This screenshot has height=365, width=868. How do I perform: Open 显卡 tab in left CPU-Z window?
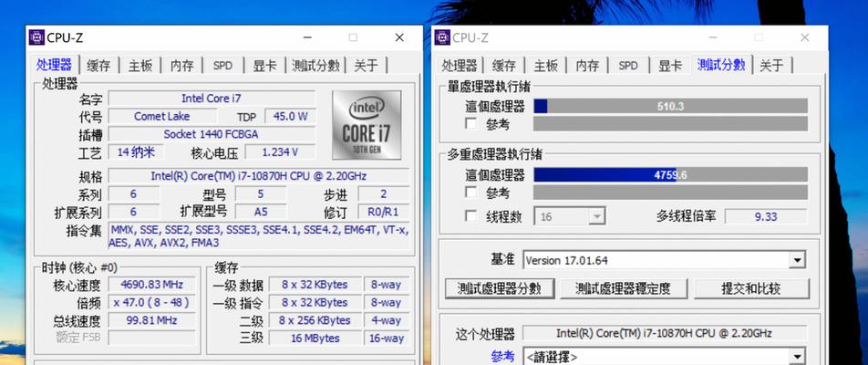[264, 66]
